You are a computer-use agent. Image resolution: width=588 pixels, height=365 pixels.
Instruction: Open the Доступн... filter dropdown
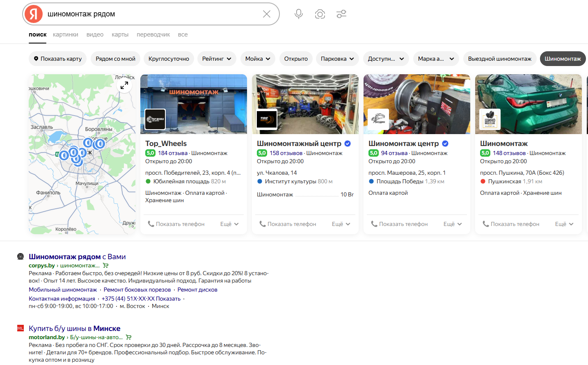(x=386, y=59)
